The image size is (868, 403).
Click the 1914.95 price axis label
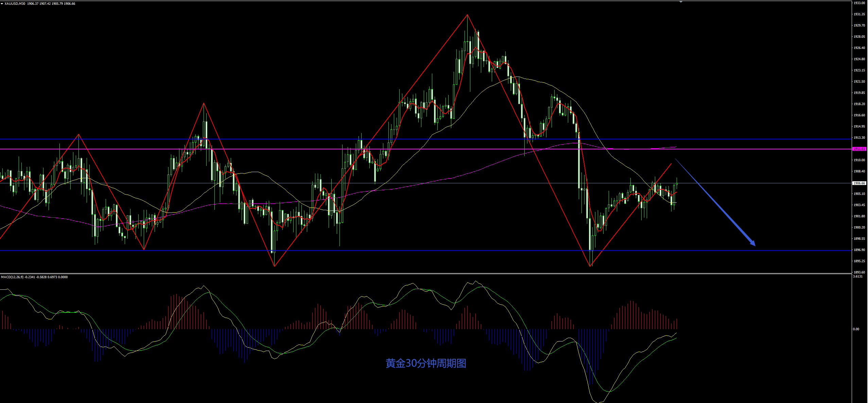click(x=859, y=127)
